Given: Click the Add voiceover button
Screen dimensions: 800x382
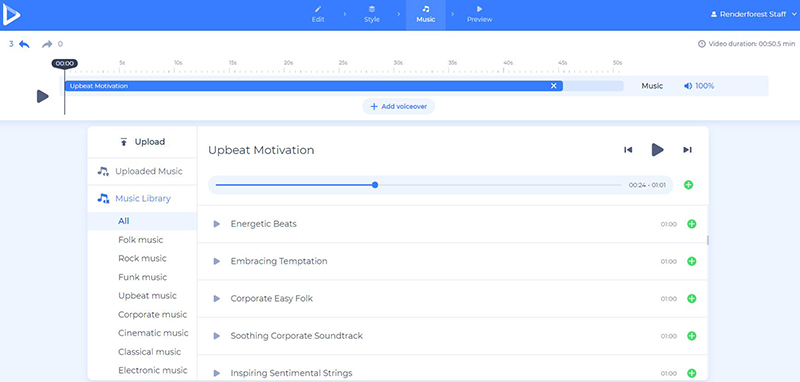Looking at the screenshot, I should coord(398,107).
